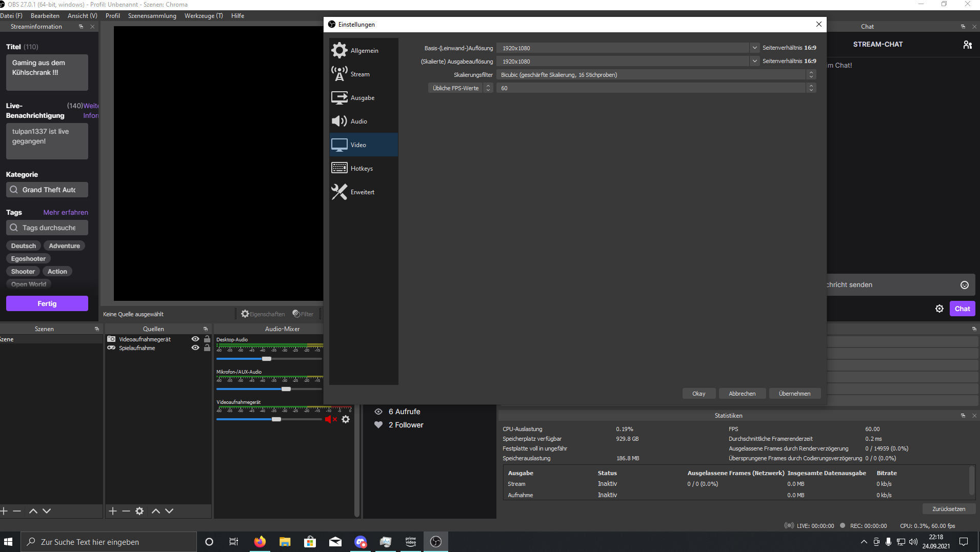Open the chat settings gear icon
This screenshot has height=552, width=980.
tap(939, 309)
